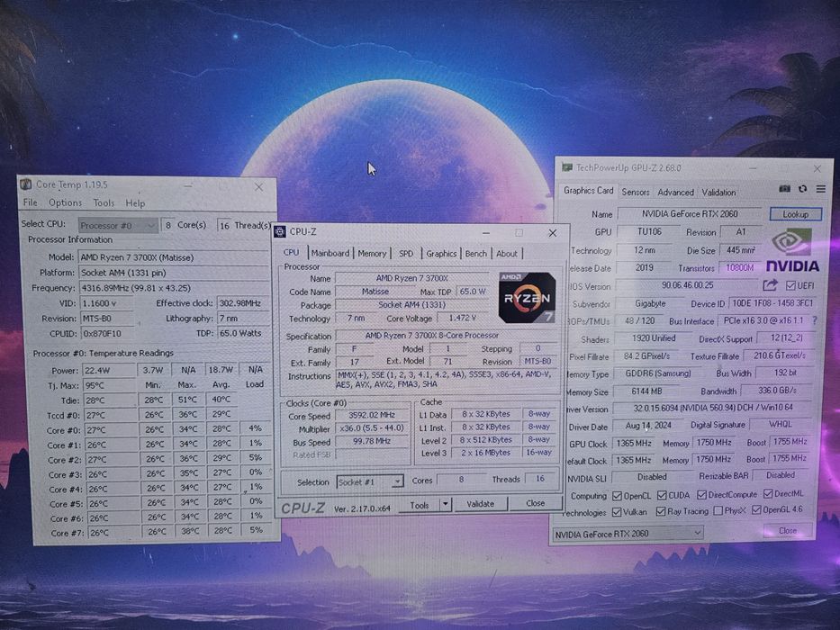Screen dimensions: 840x630
Task: Switch to the CPU-Z Mainboard tab
Action: click(x=330, y=253)
